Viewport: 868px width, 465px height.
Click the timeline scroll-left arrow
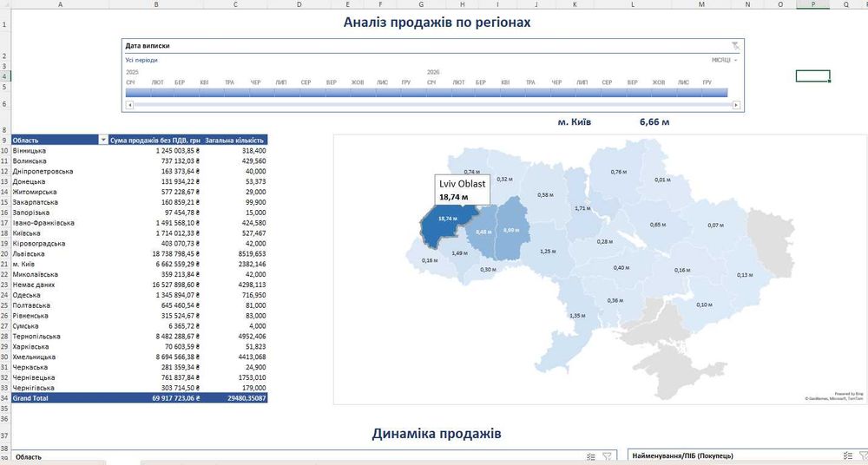tap(129, 105)
